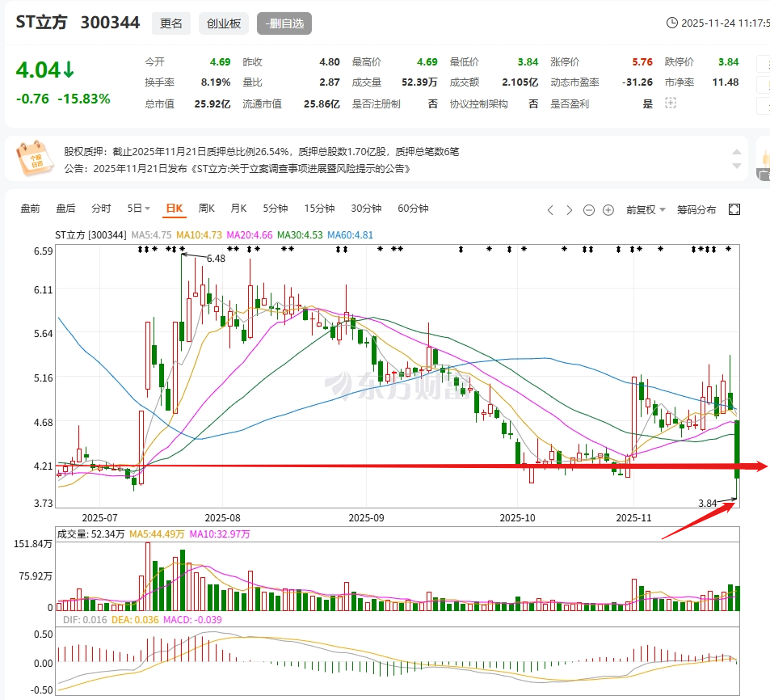Click the -15.83% change value
Screen dimensions: 770x700
pos(84,99)
